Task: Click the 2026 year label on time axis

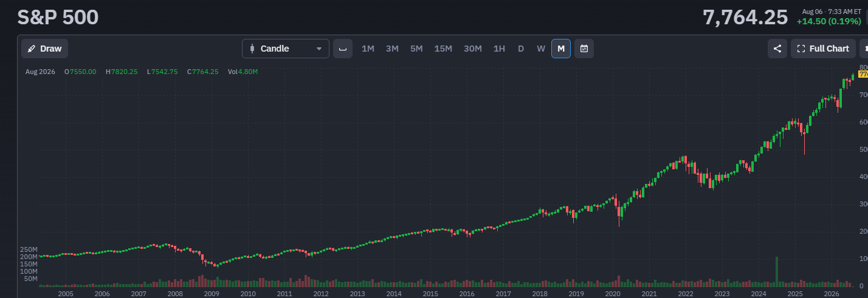Action: coord(832,294)
